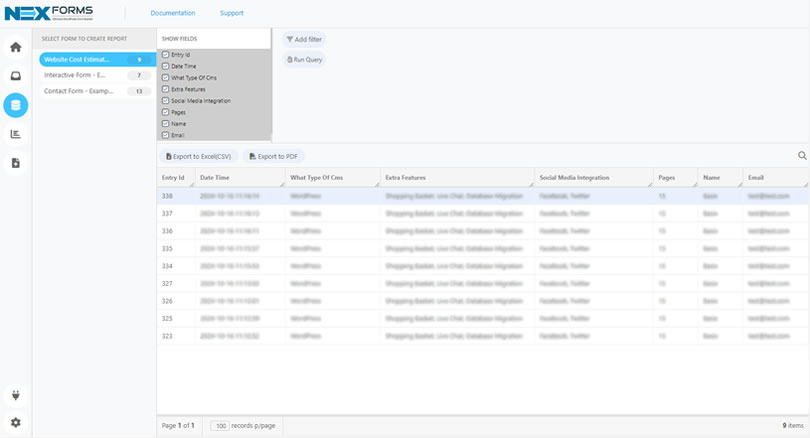This screenshot has height=438, width=810.
Task: Toggle the Date Time field checkbox
Action: (165, 66)
